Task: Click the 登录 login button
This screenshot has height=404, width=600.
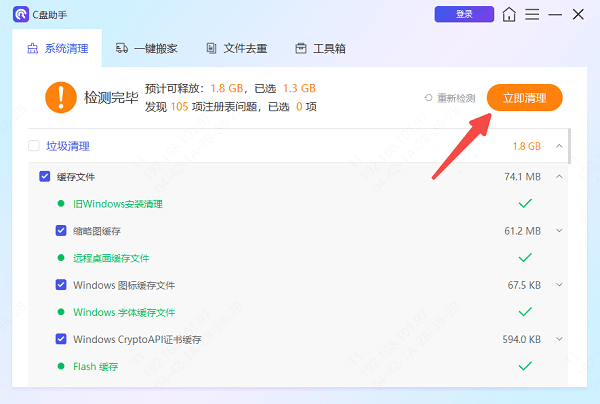Action: pyautogui.click(x=464, y=14)
